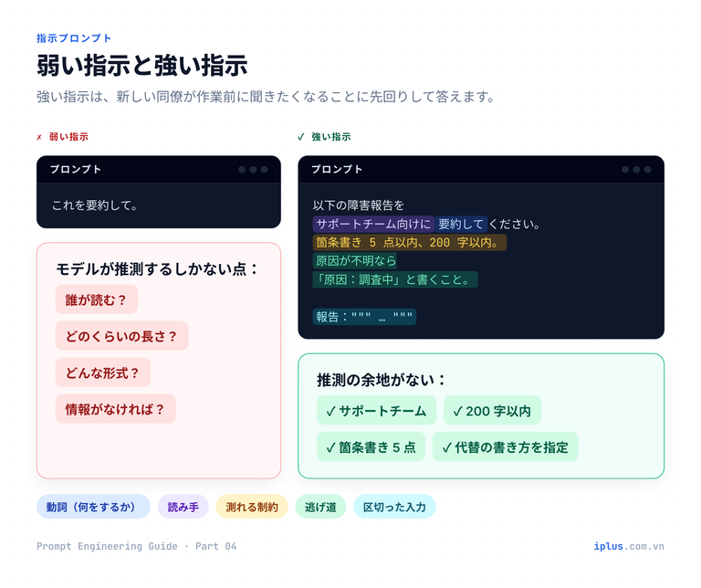Click the cyan legend pill 区切った入力

point(394,507)
